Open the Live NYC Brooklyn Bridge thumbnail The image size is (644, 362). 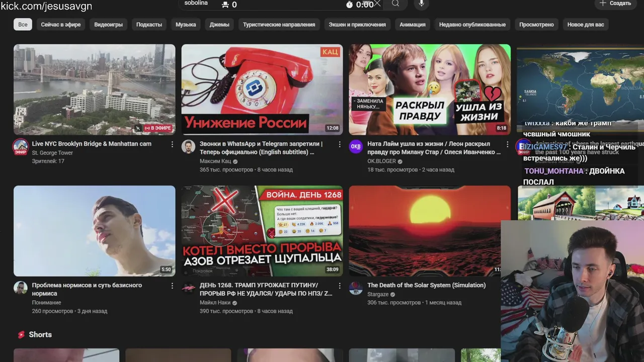pos(95,89)
